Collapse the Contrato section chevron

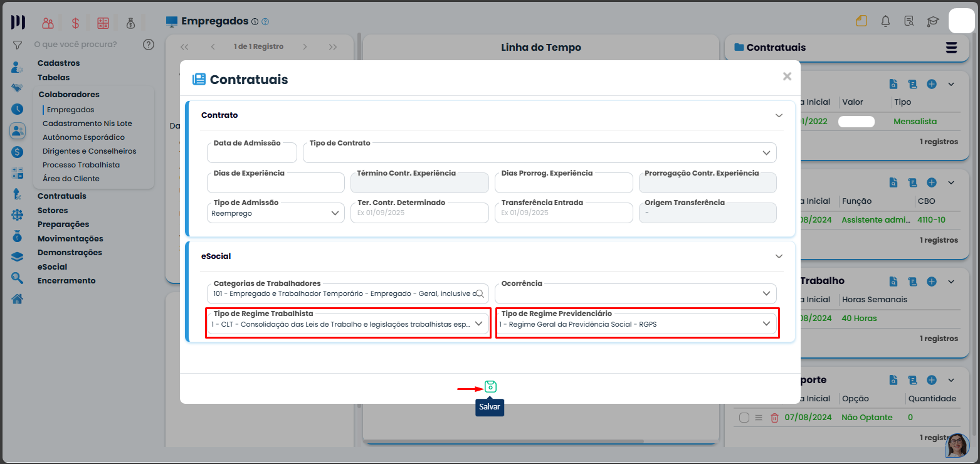coord(779,115)
